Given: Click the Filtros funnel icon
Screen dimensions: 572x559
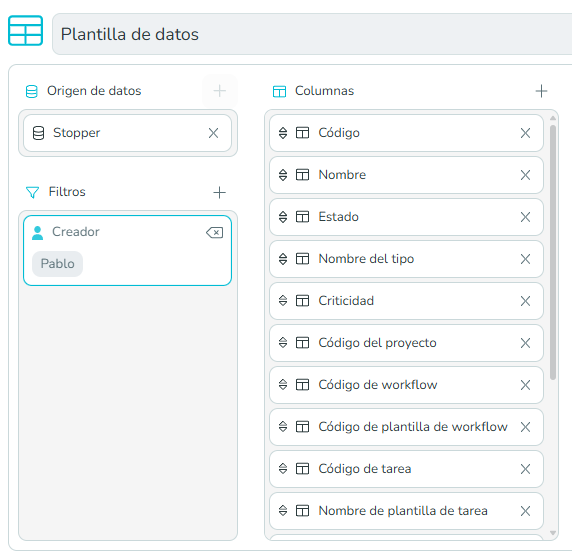Looking at the screenshot, I should tap(32, 192).
